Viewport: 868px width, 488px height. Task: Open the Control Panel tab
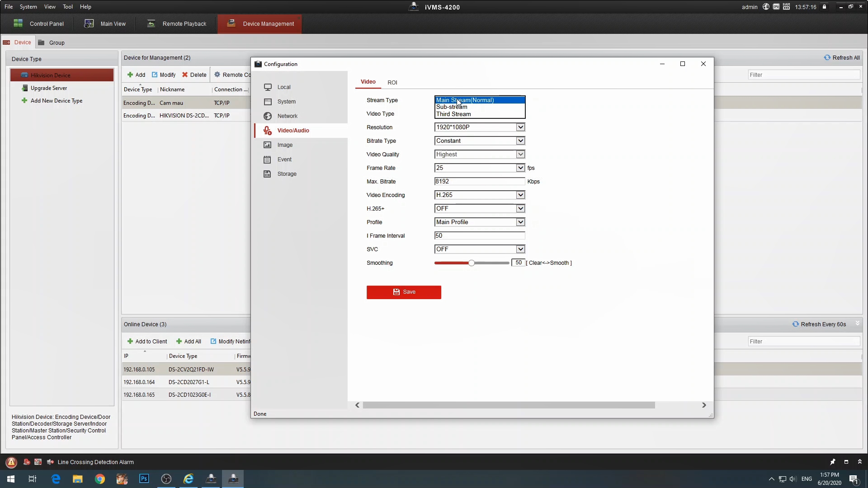39,24
